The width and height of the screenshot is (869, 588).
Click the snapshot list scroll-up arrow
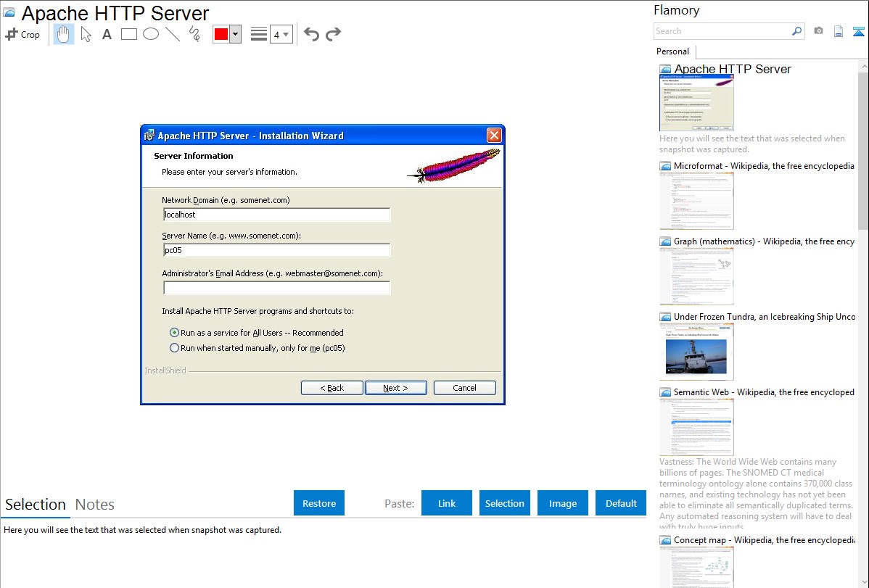click(x=864, y=66)
